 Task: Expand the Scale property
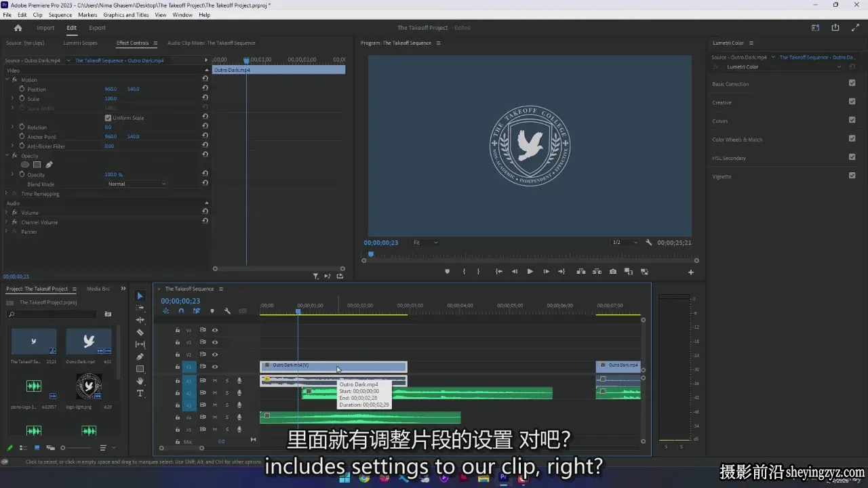pos(12,98)
